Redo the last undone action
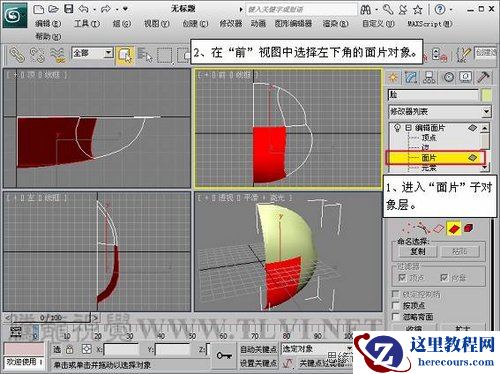This screenshot has width=500, height=374. coord(106,9)
